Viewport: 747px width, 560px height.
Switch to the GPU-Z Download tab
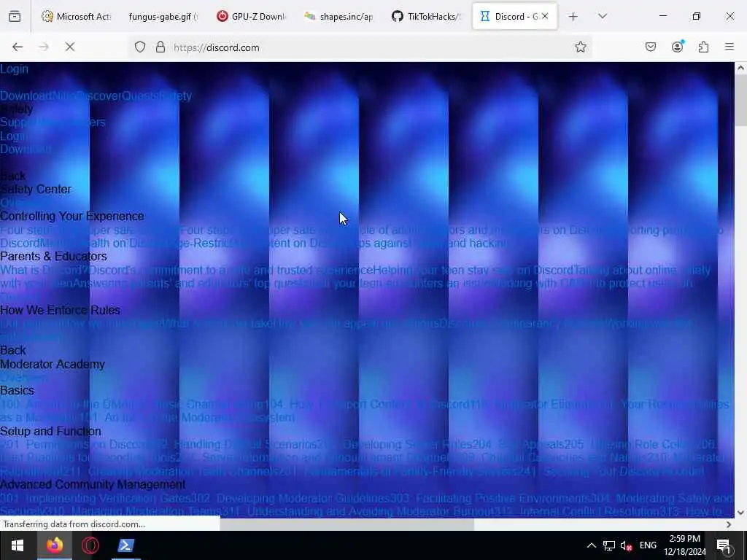tap(251, 16)
